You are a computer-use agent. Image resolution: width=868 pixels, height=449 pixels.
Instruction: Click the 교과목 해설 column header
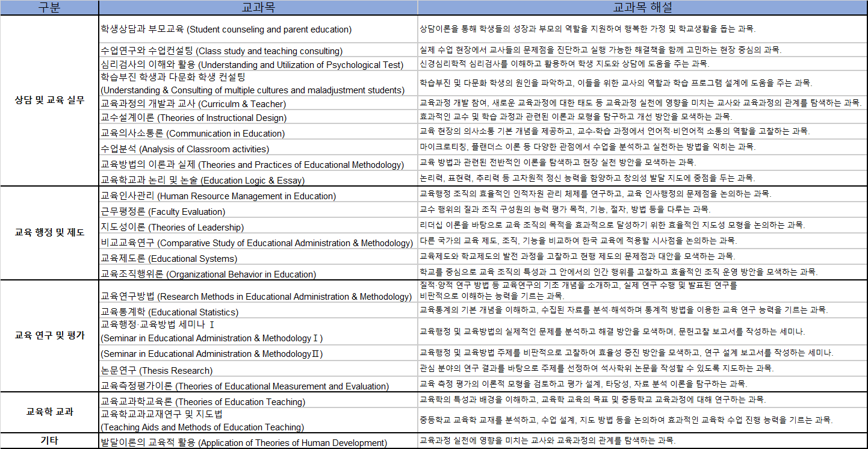[642, 7]
